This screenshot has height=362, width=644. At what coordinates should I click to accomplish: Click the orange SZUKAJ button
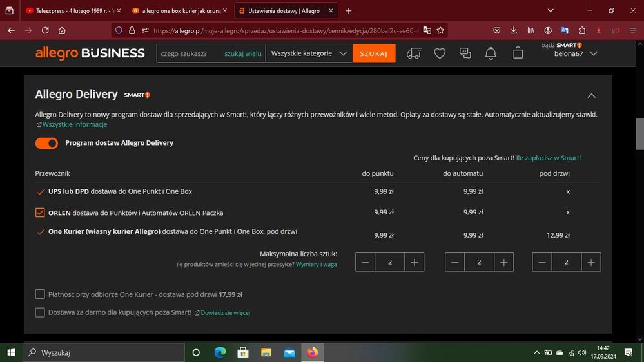tap(374, 53)
